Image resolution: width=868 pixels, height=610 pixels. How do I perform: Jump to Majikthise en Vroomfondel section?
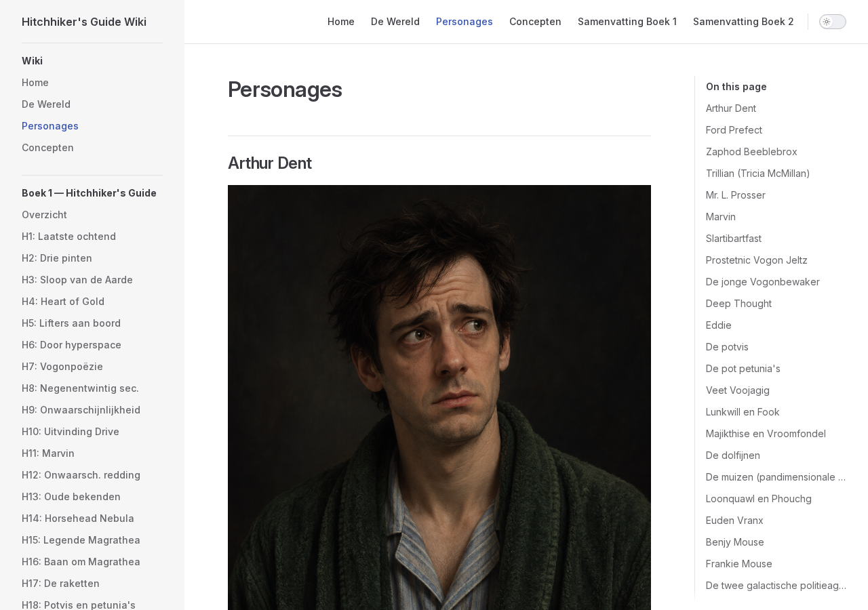point(766,434)
